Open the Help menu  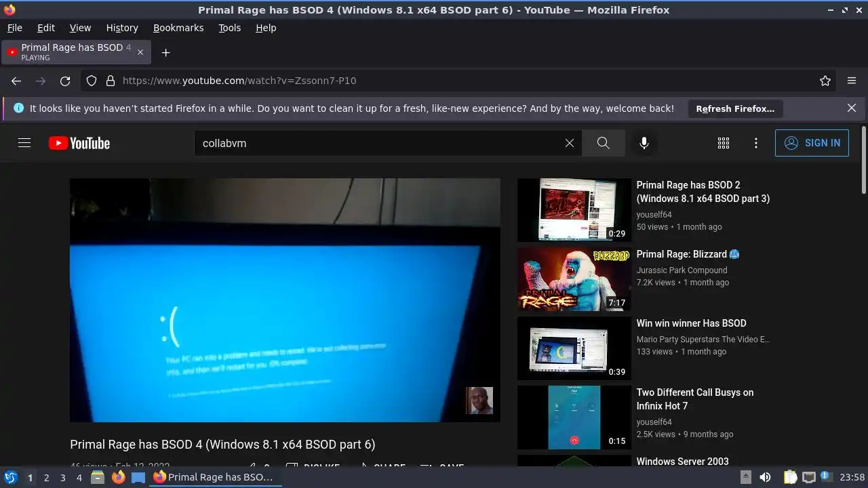tap(266, 28)
